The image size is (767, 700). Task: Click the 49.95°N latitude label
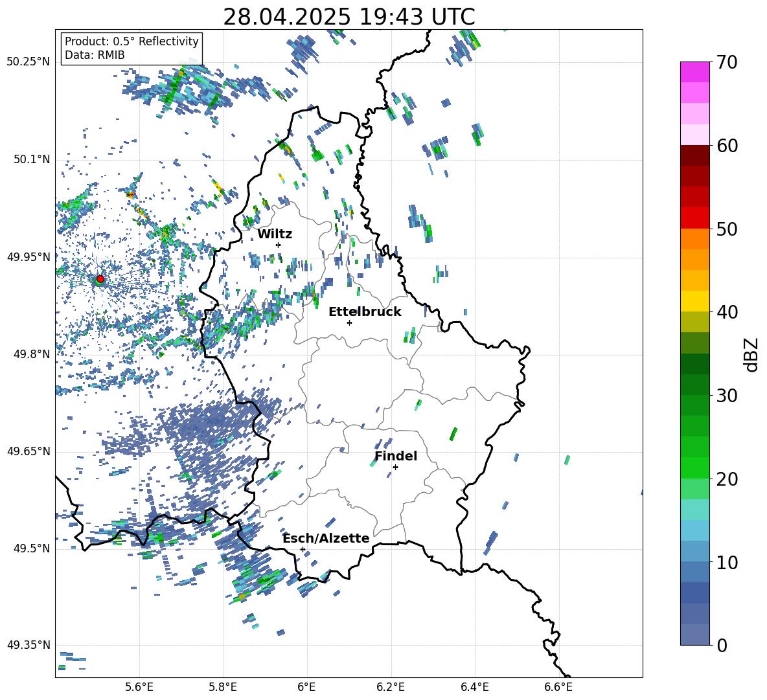pyautogui.click(x=29, y=256)
